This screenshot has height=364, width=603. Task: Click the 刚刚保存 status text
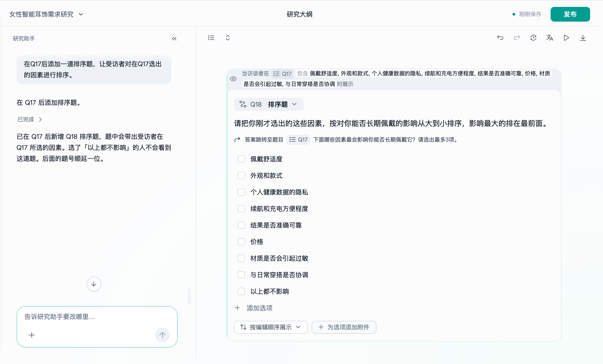530,14
